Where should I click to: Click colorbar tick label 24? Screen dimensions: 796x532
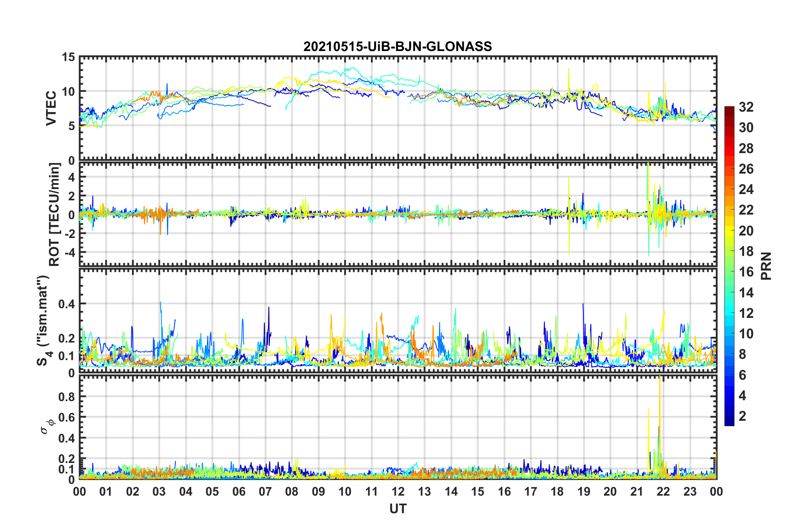click(x=746, y=189)
